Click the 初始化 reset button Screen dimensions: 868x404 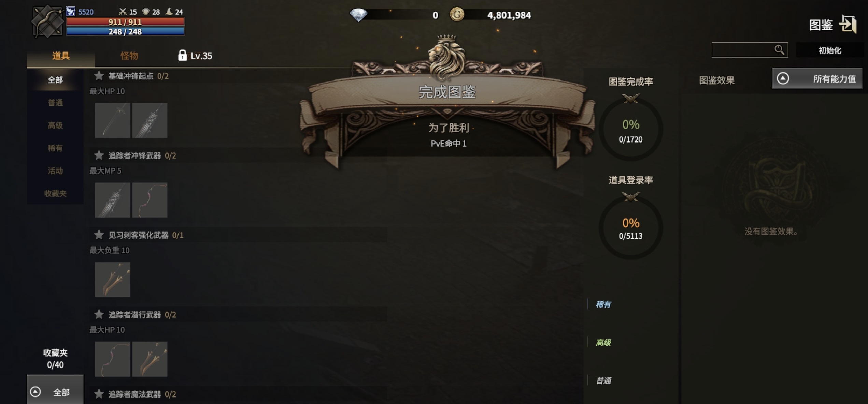coord(829,50)
